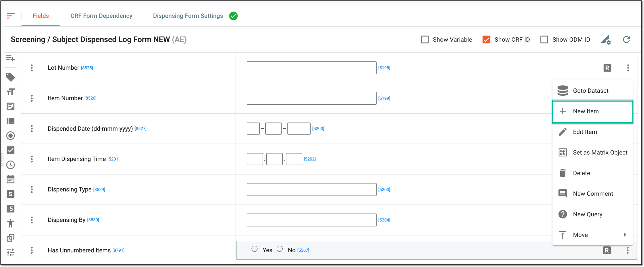The height and width of the screenshot is (267, 644).
Task: Click the Dispensing Type text input
Action: click(311, 190)
